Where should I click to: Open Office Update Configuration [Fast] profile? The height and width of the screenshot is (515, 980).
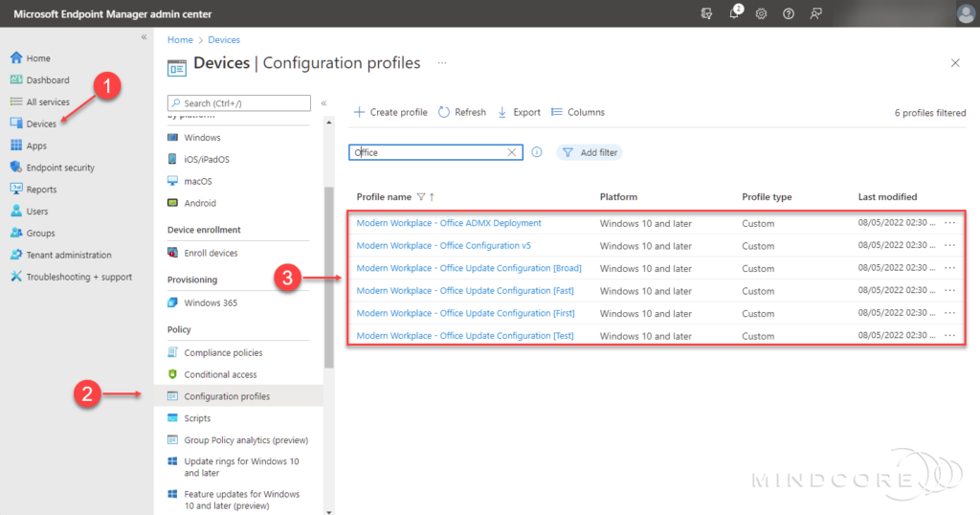pyautogui.click(x=465, y=291)
